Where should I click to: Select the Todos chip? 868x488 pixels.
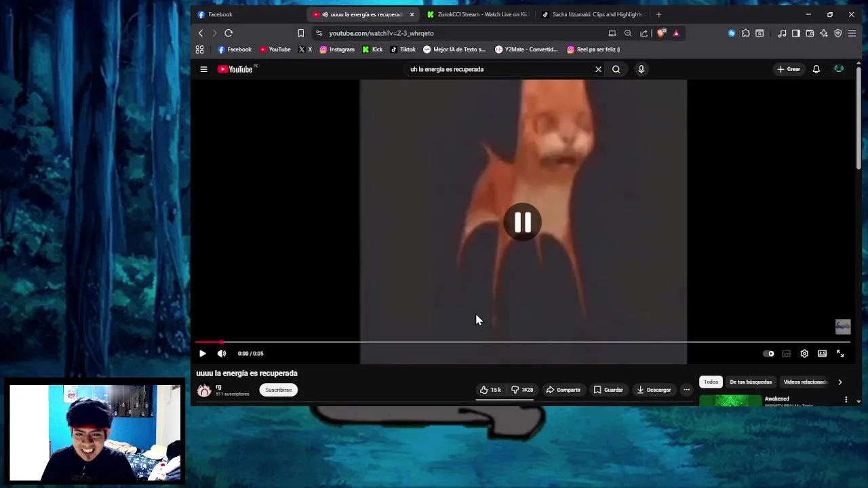click(x=711, y=382)
